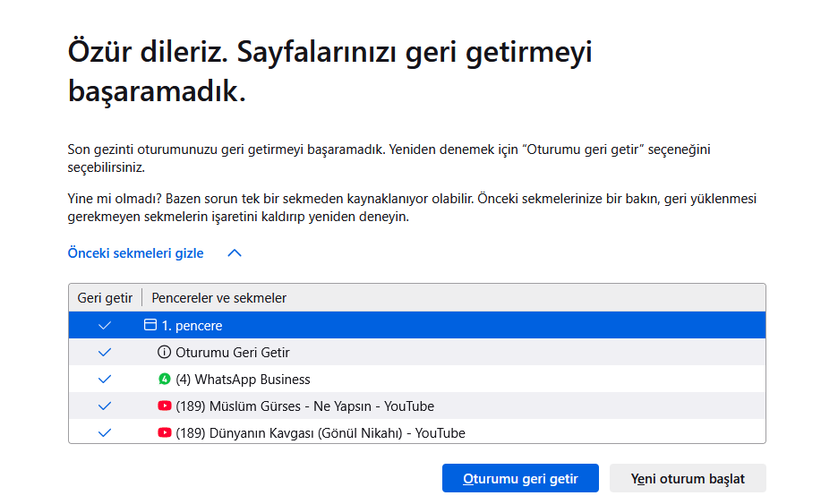Select the 1. pencere tree row
Screen dimensions: 821x504
417,325
